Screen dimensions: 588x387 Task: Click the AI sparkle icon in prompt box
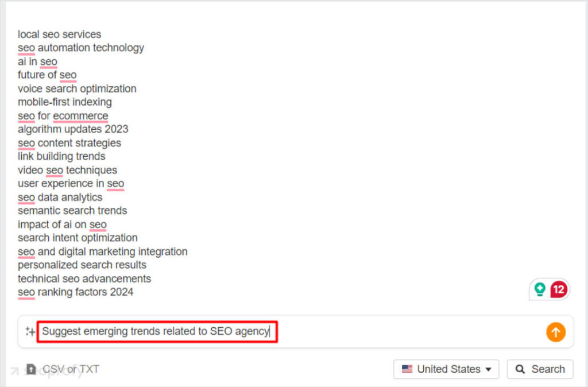30,331
